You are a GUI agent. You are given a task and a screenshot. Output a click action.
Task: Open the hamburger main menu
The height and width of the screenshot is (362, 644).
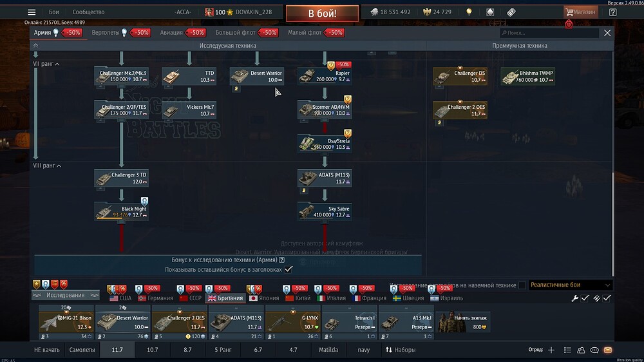(x=32, y=12)
